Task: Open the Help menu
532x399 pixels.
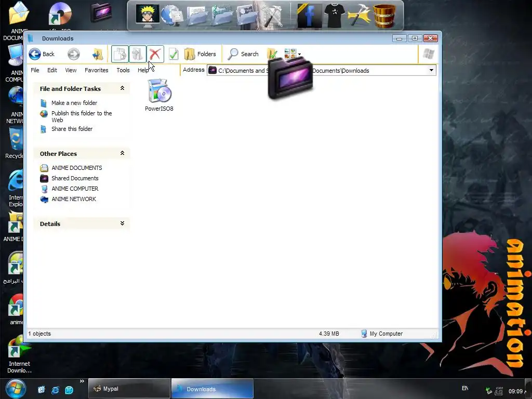Action: coord(143,70)
